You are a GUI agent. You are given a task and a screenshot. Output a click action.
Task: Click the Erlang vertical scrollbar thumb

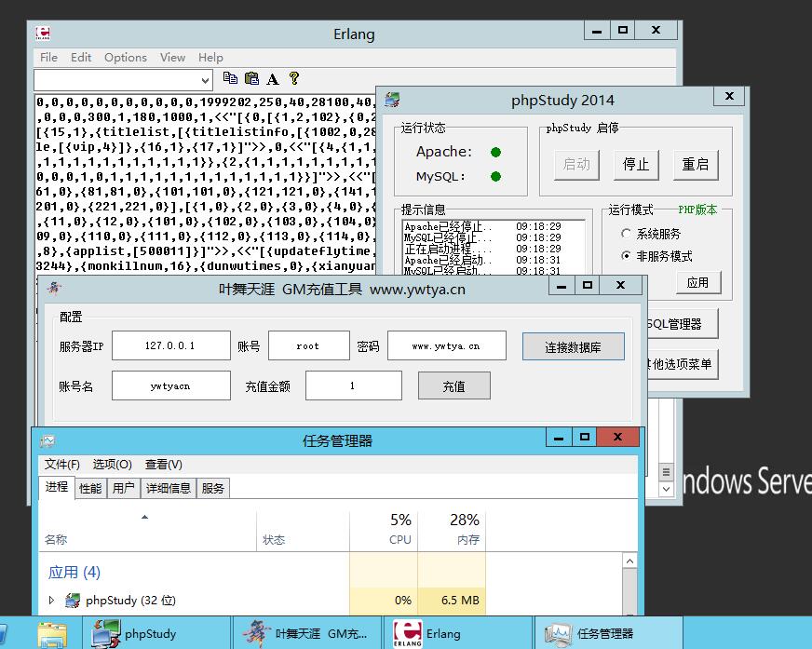[x=666, y=472]
